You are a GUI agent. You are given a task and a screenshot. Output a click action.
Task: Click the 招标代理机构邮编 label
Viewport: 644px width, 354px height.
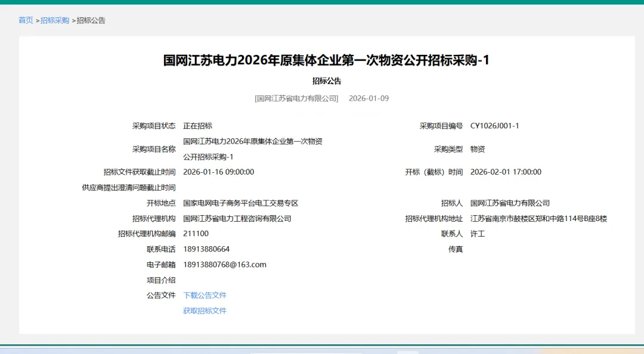click(147, 234)
